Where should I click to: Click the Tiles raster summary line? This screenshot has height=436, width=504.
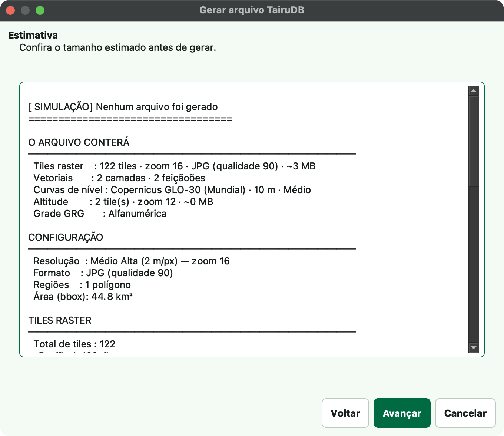[175, 166]
